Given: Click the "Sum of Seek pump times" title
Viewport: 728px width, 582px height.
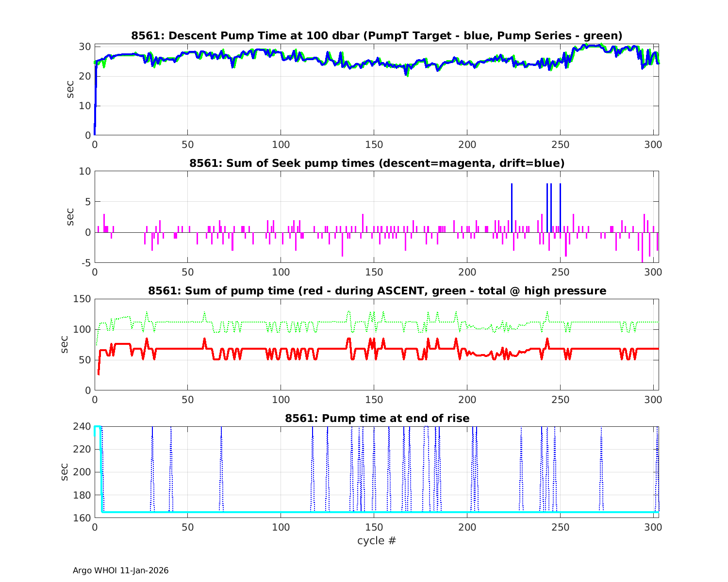Looking at the screenshot, I should pos(377,163).
